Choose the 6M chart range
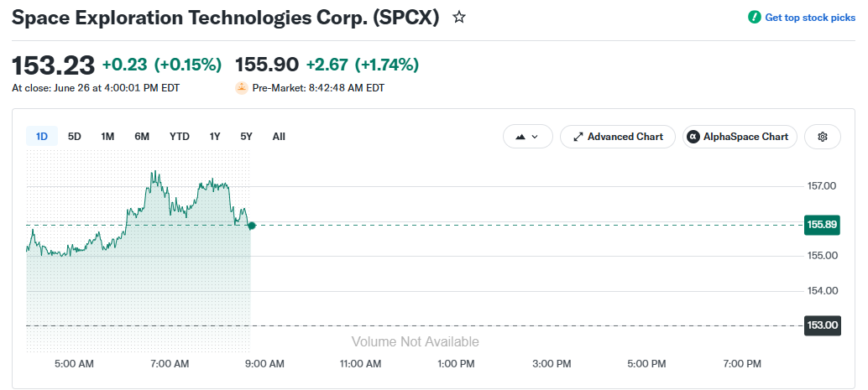 [142, 136]
